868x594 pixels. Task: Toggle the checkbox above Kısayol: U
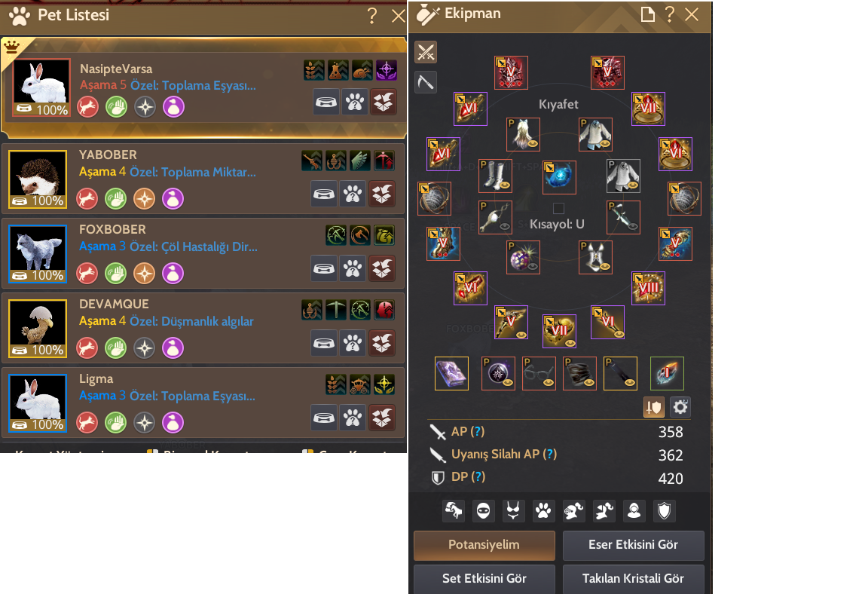558,208
